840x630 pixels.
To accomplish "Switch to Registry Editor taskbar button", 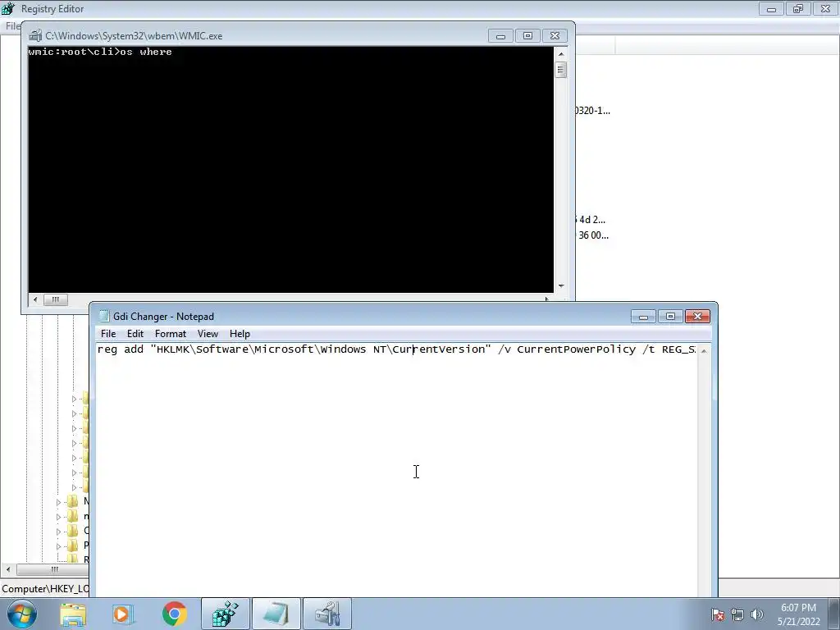I will point(225,614).
